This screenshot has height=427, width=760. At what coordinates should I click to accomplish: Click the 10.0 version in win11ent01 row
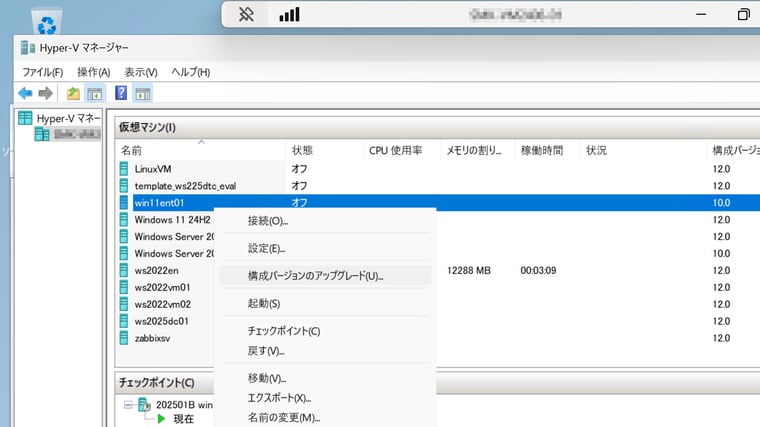pyautogui.click(x=721, y=203)
